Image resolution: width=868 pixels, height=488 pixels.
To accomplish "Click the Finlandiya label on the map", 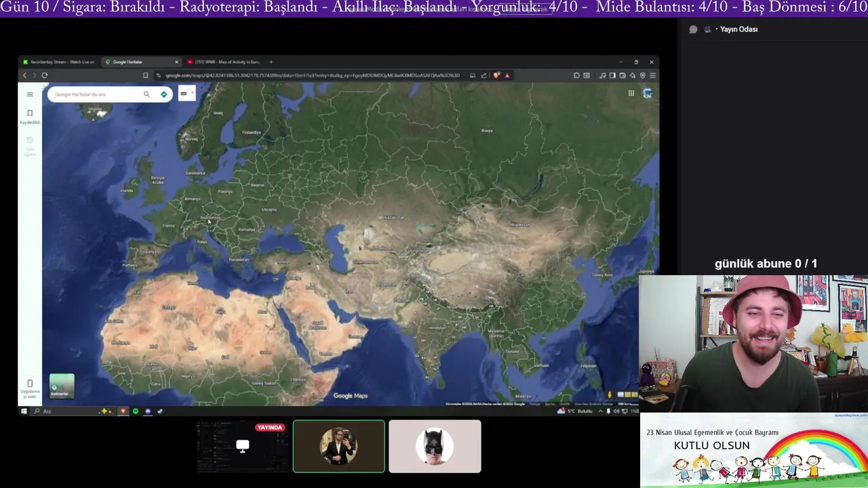I will (252, 132).
